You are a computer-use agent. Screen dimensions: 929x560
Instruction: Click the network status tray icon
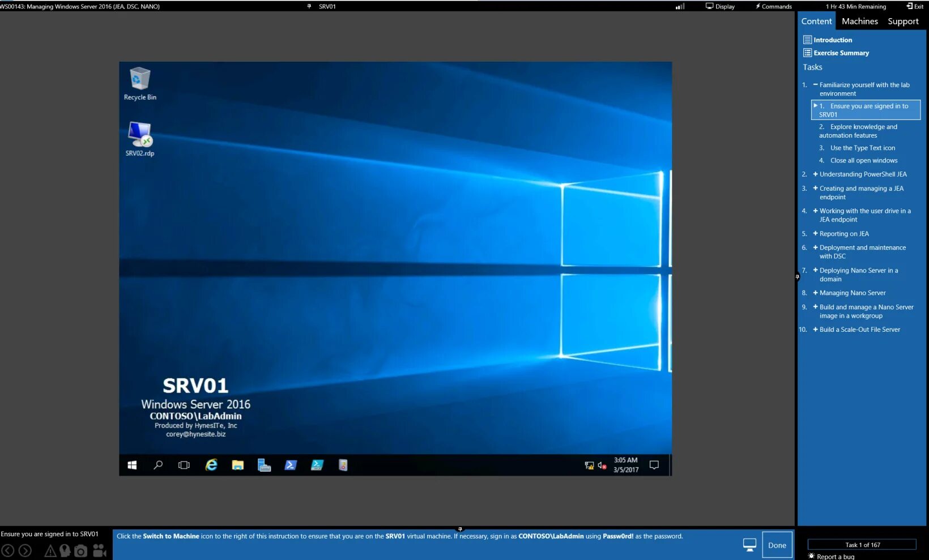[x=589, y=465]
